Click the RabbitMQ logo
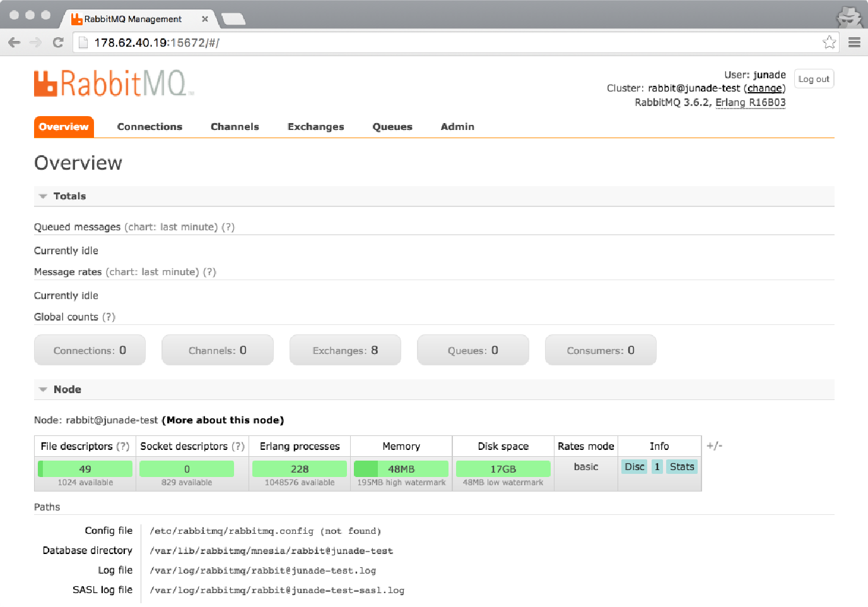This screenshot has width=868, height=607. (114, 83)
